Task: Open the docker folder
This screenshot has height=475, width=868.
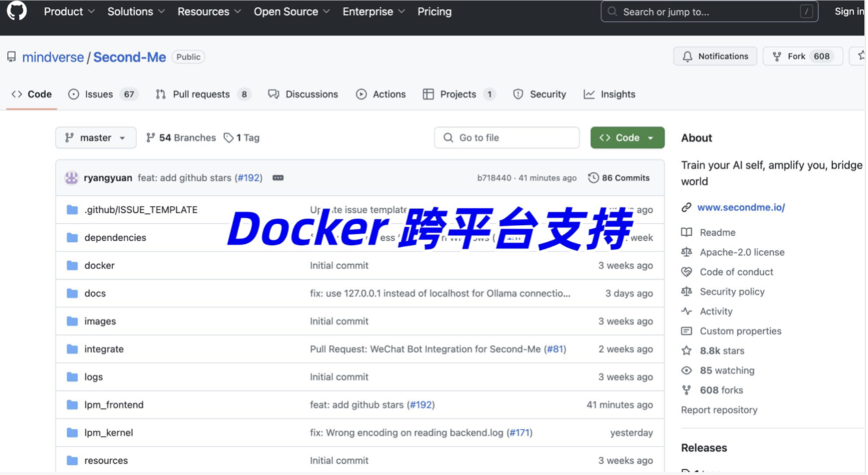Action: [99, 265]
